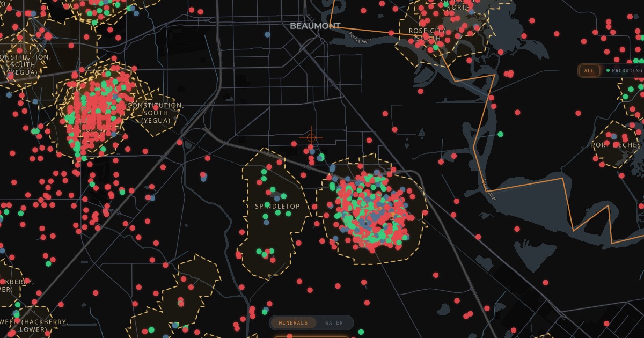This screenshot has width=644, height=338.
Task: Switch the layer toggle to MINERALS
Action: coord(293,323)
